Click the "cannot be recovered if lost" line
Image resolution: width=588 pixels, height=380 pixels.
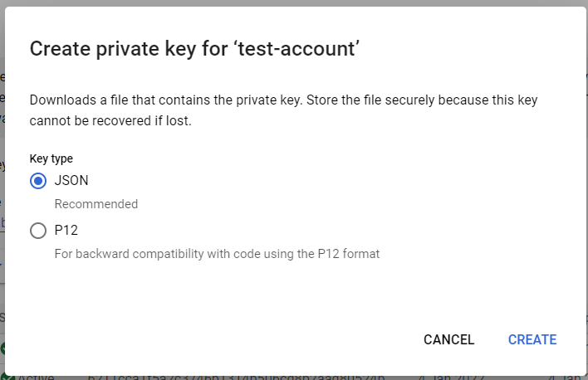[110, 120]
